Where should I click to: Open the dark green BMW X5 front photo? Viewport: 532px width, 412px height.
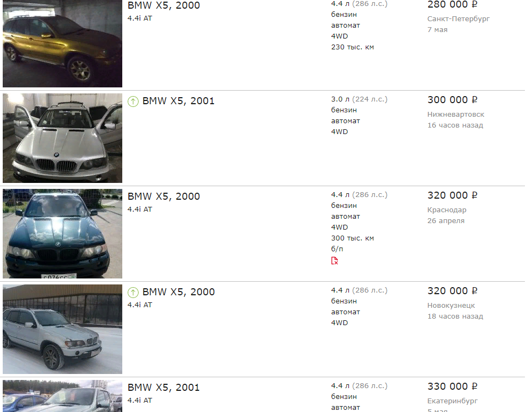[x=62, y=234]
